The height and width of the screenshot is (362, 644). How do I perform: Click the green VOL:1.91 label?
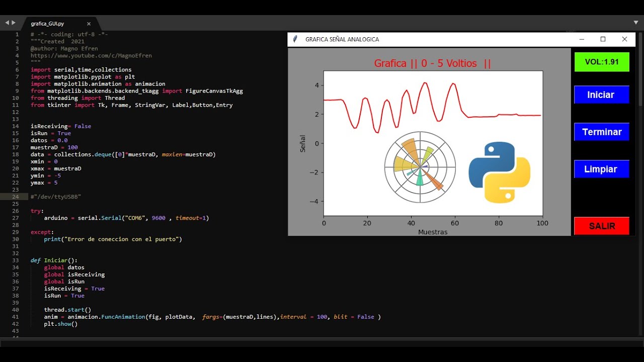602,62
